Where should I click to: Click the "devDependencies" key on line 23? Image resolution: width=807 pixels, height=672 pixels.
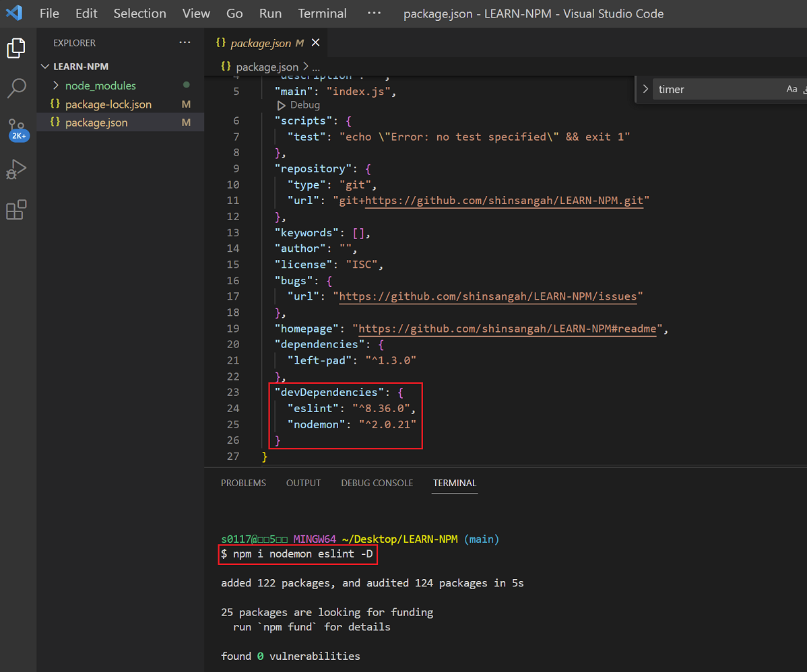(329, 392)
